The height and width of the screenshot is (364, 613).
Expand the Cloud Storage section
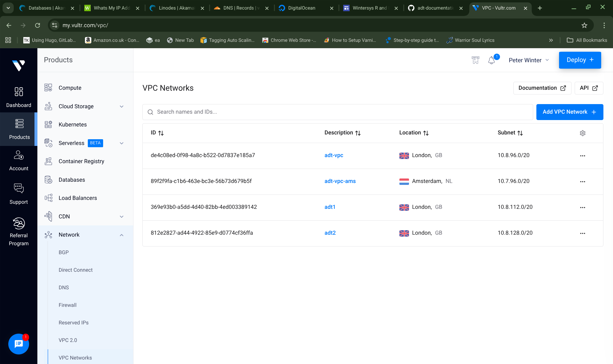click(122, 106)
